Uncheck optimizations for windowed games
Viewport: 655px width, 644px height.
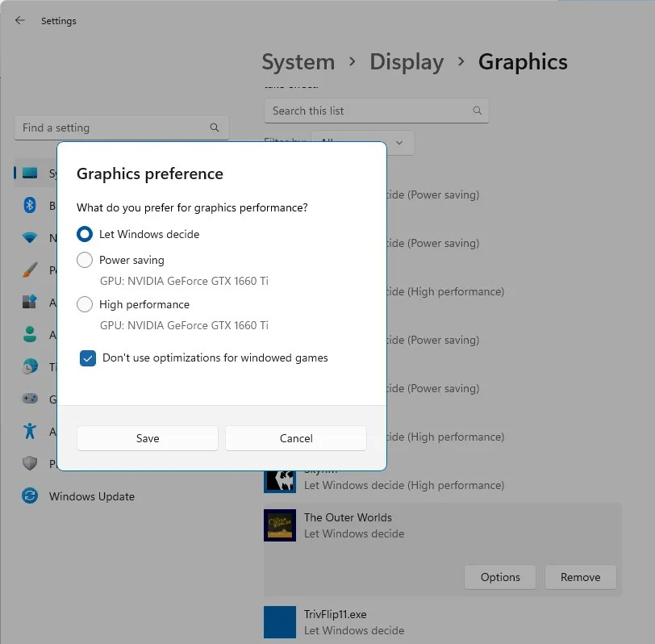tap(86, 358)
